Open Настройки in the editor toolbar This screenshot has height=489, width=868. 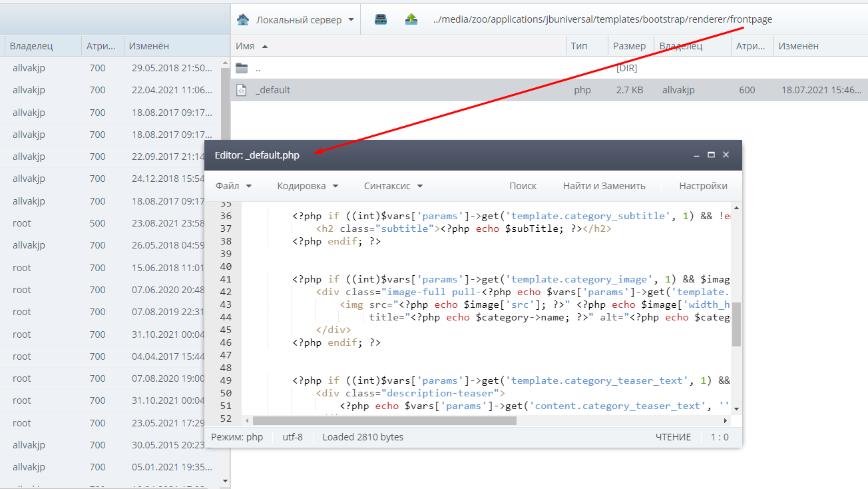coord(703,186)
